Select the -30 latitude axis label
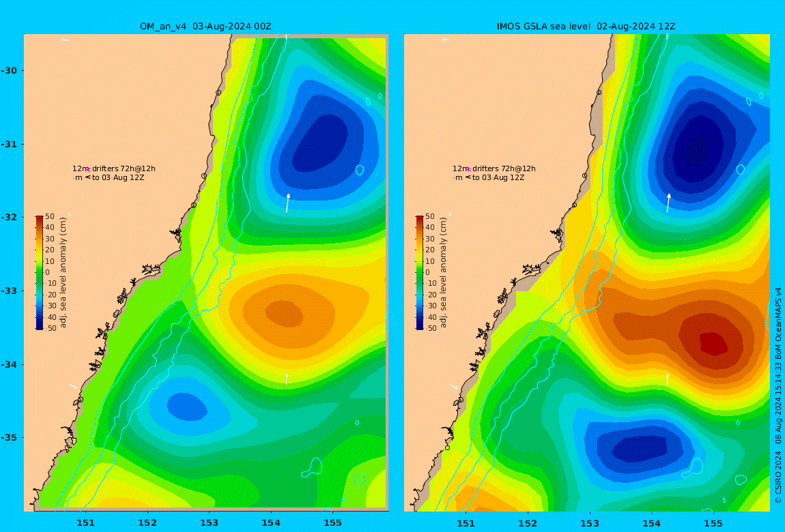The width and height of the screenshot is (785, 532). [9, 71]
